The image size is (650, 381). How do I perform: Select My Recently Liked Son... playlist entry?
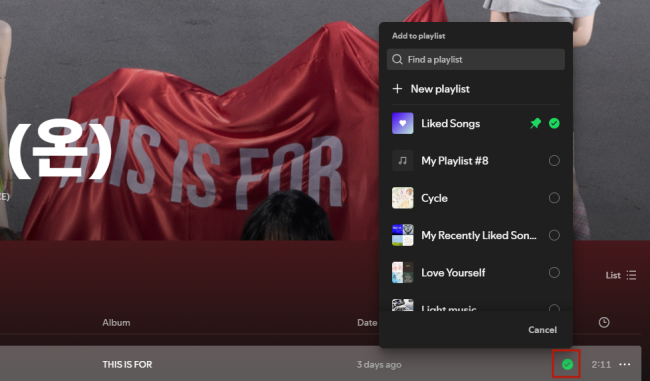pos(479,235)
